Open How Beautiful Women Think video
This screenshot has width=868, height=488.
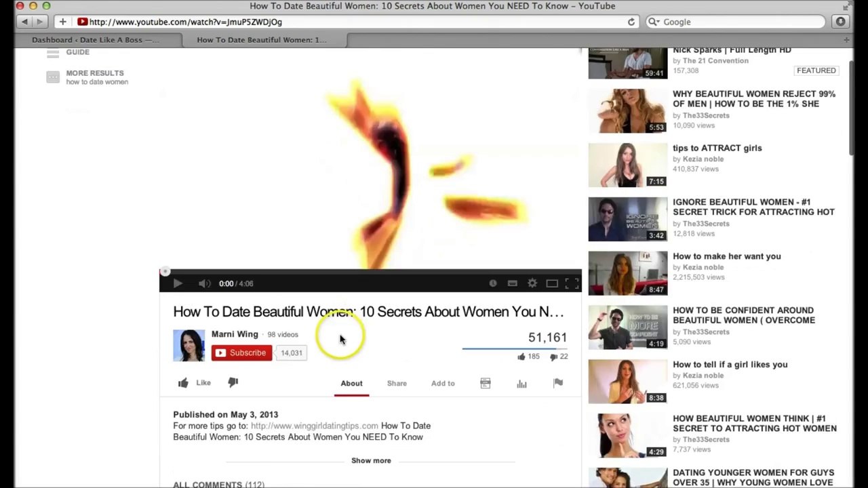pyautogui.click(x=754, y=423)
